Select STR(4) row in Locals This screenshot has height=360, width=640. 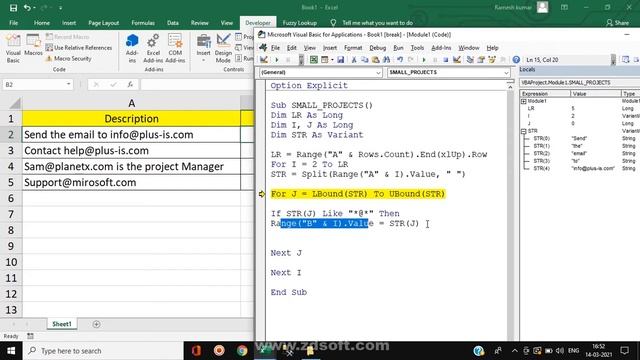click(x=580, y=168)
